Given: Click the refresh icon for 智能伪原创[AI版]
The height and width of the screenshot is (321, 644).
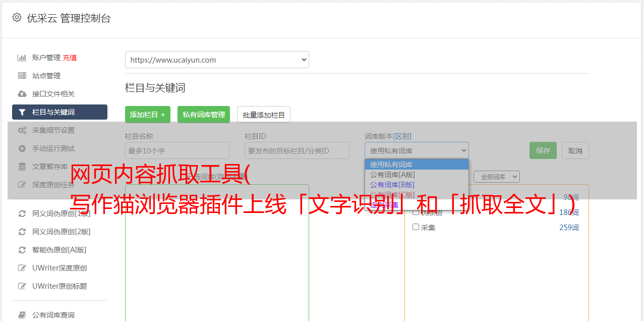Looking at the screenshot, I should tap(22, 250).
